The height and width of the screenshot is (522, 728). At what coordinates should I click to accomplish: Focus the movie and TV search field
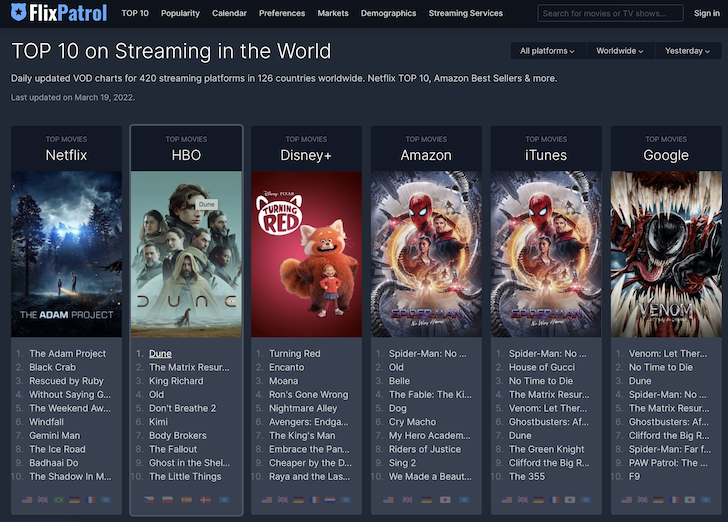point(611,13)
